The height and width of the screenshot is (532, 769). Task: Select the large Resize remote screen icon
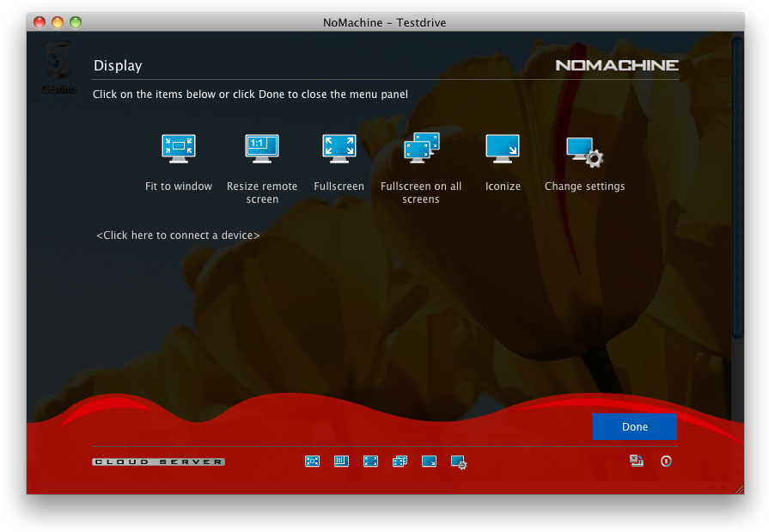pyautogui.click(x=262, y=148)
